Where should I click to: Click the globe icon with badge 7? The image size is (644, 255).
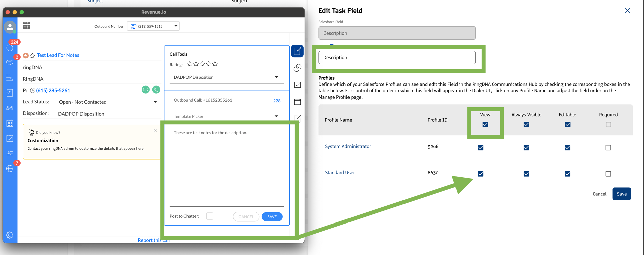(x=10, y=169)
